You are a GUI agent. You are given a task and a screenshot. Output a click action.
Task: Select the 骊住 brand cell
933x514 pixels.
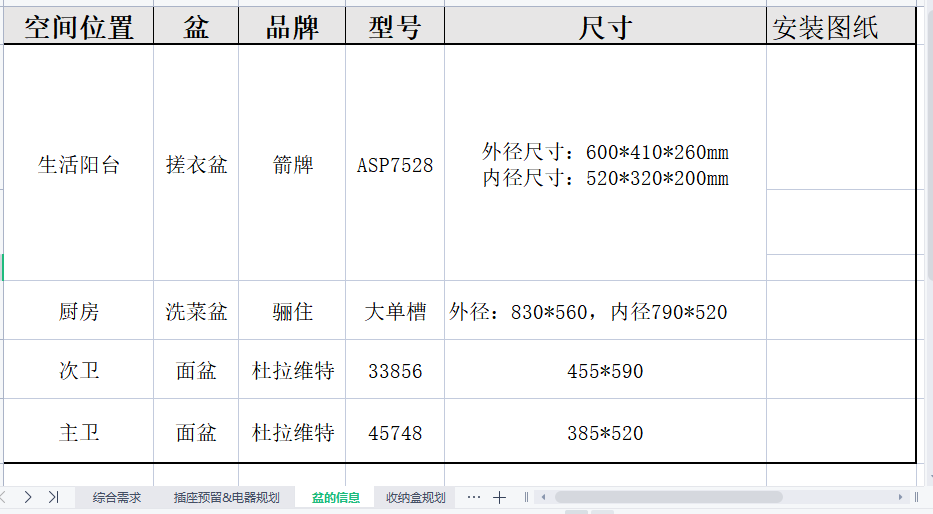click(x=292, y=312)
